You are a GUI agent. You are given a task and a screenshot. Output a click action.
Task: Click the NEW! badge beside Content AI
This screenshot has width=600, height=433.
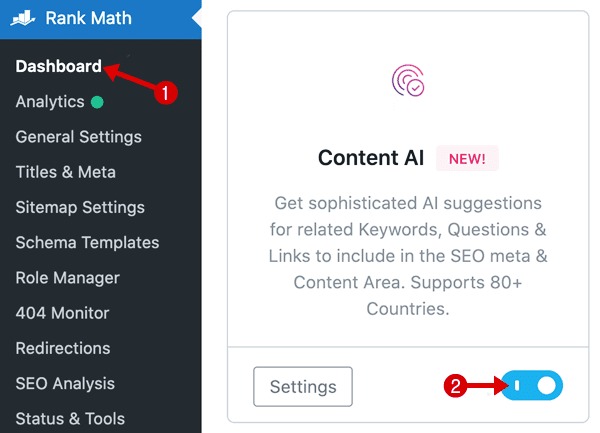467,158
